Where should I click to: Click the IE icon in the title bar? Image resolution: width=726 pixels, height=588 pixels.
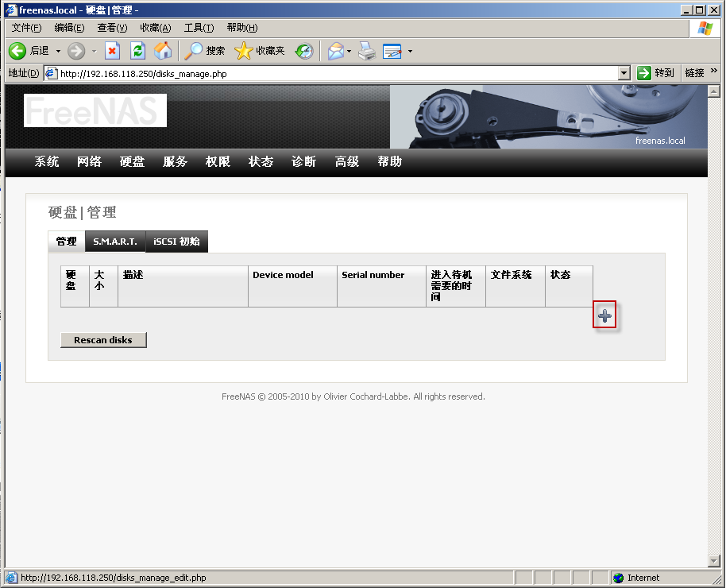pyautogui.click(x=12, y=10)
